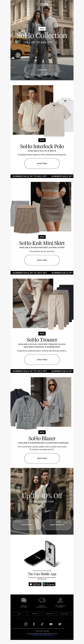Click the Earn Rewards Points icon
This screenshot has width=84, height=644.
click(x=60, y=600)
